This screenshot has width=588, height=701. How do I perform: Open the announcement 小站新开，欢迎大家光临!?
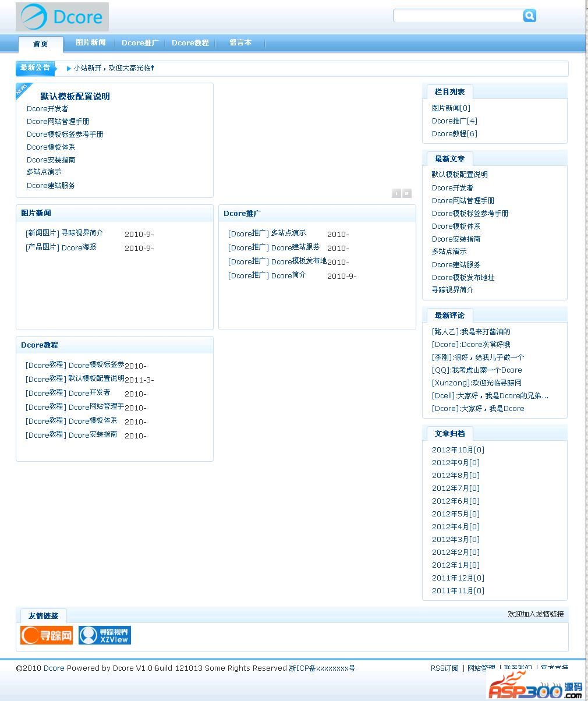tap(114, 68)
